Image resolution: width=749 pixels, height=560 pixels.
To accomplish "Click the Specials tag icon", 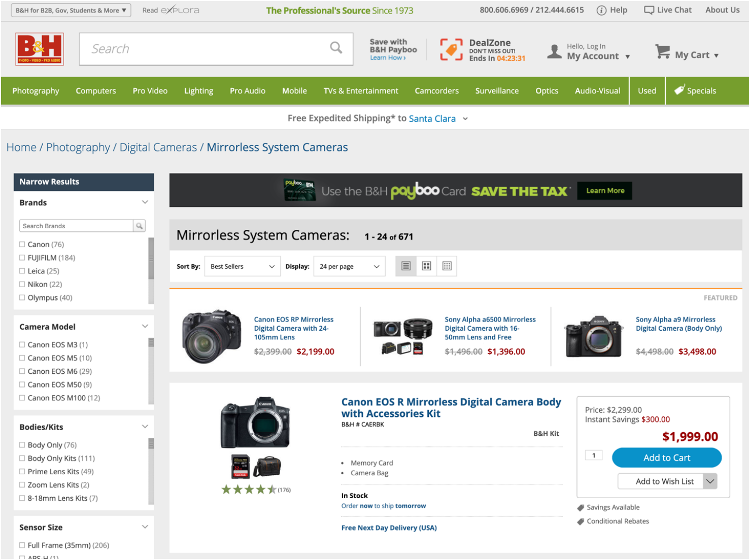I will click(x=679, y=90).
